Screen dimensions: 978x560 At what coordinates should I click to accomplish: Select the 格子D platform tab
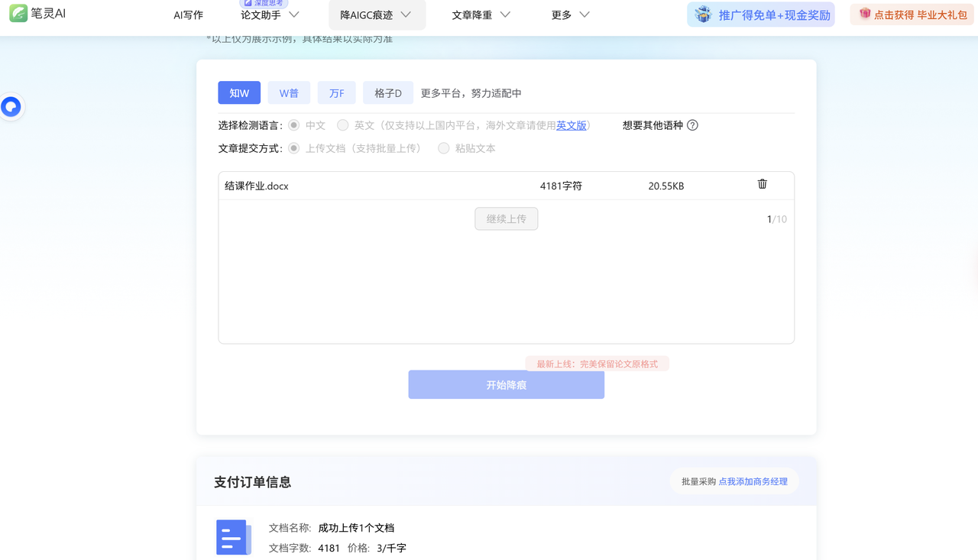(x=388, y=93)
